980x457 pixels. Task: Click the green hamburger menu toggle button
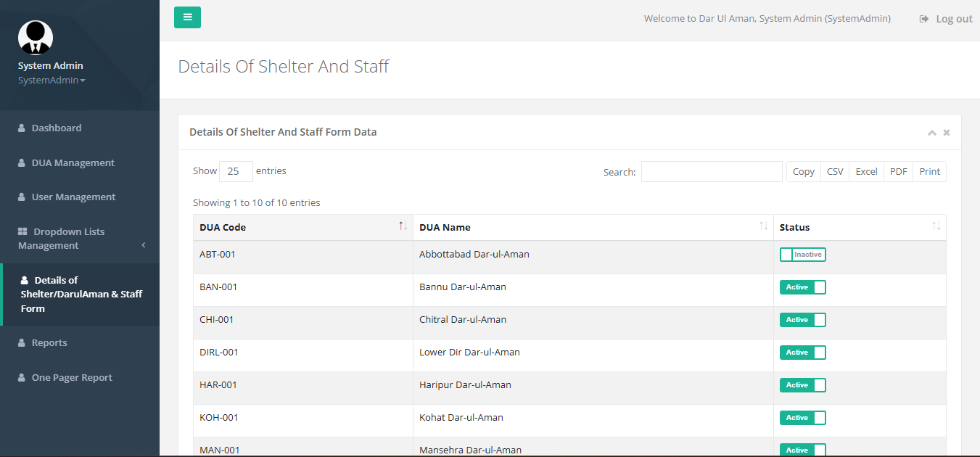tap(187, 17)
